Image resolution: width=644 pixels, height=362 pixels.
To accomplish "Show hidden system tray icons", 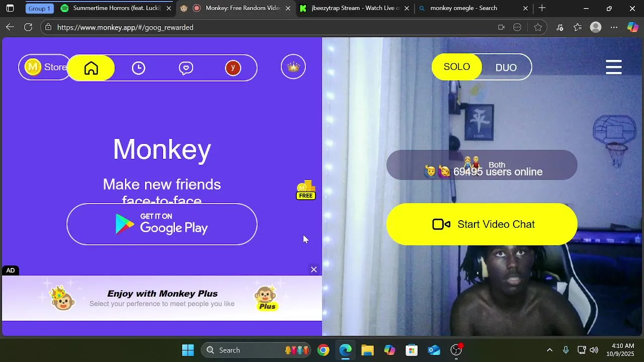I will pyautogui.click(x=549, y=350).
